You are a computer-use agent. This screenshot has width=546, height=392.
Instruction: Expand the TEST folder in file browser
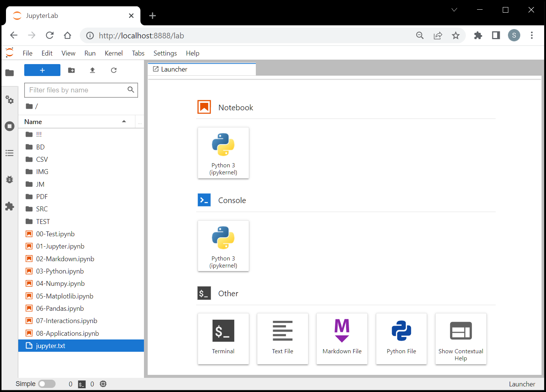pyautogui.click(x=43, y=222)
